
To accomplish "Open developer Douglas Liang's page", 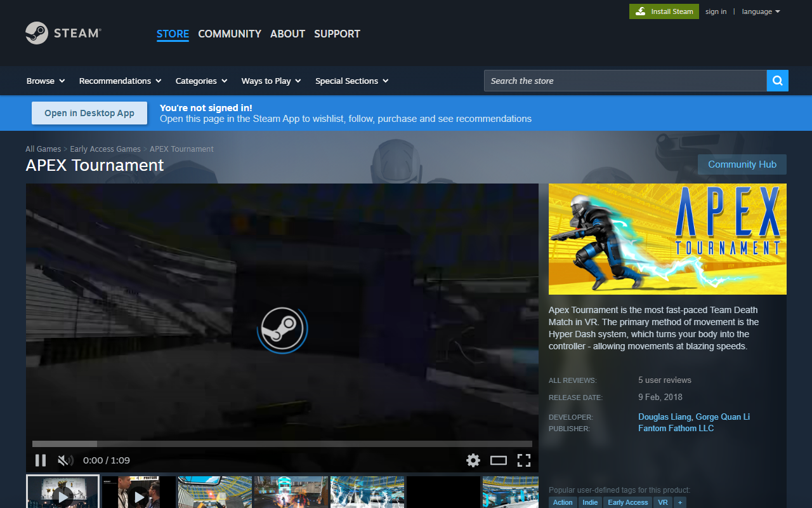I will [665, 417].
